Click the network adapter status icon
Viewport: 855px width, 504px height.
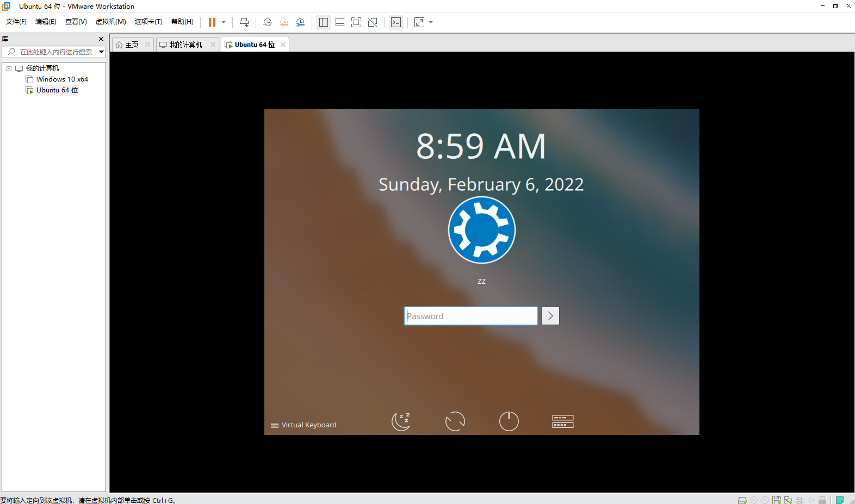click(x=788, y=500)
